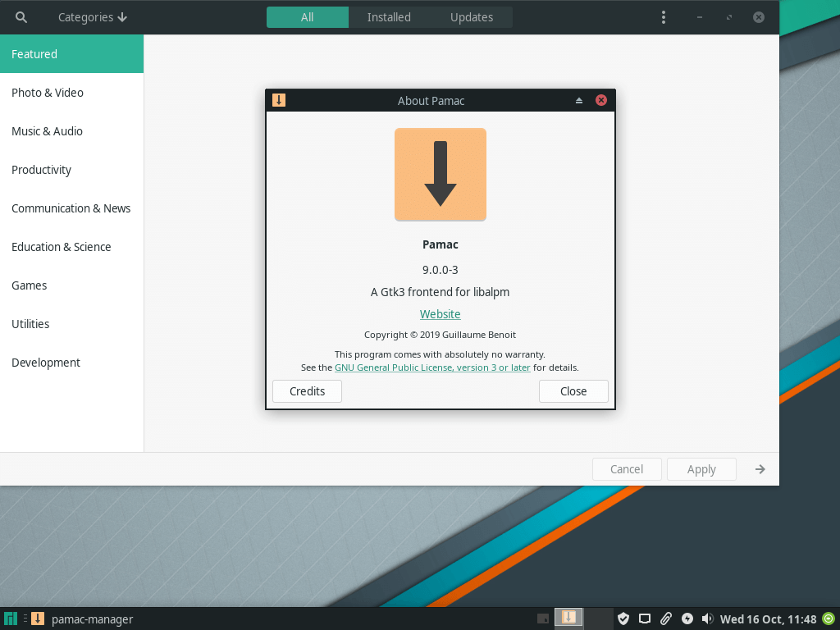Switch to the Installed tab
This screenshot has width=840, height=630.
coord(389,17)
